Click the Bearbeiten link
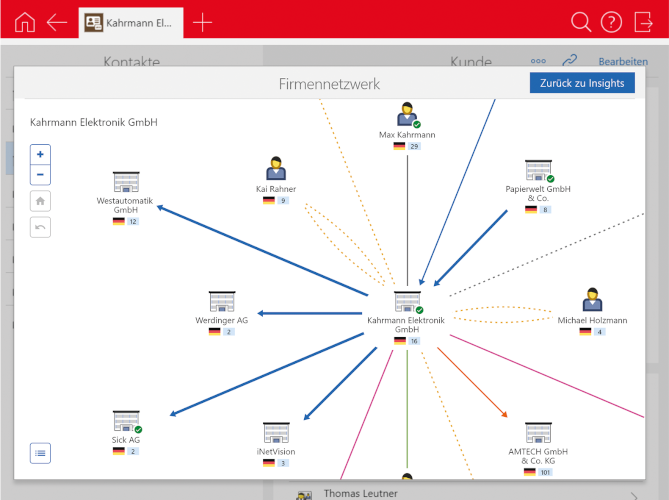This screenshot has height=500, width=669. tap(623, 61)
